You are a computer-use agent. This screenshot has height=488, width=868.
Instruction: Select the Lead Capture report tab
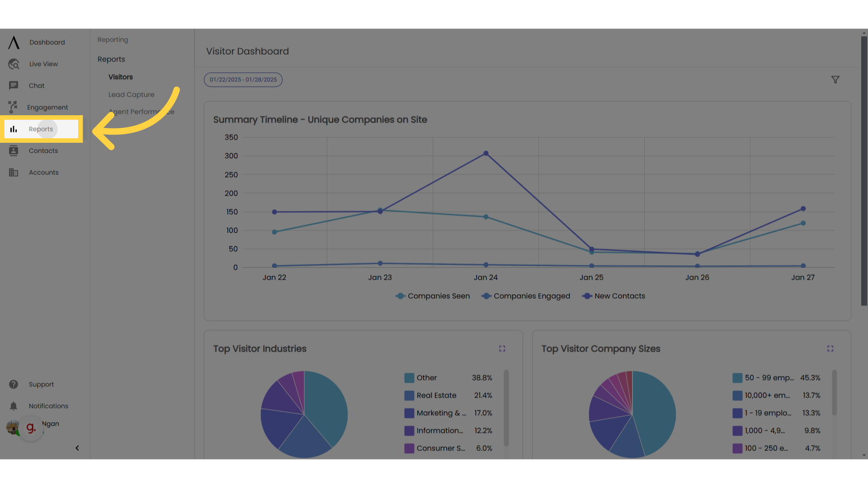pyautogui.click(x=131, y=94)
